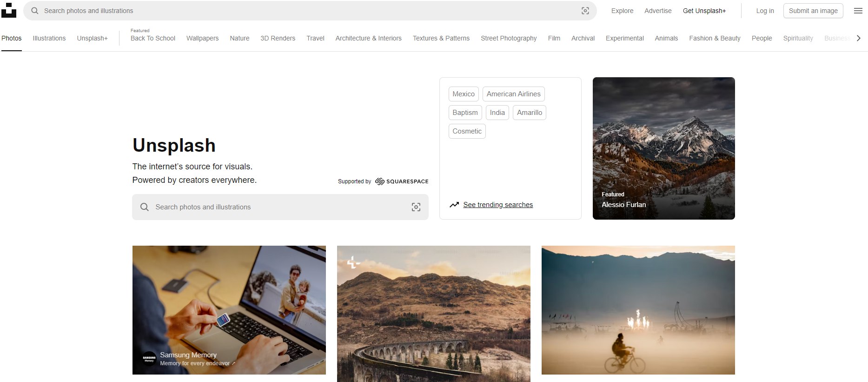The image size is (868, 382).
Task: Open visual search icon in top search bar
Action: [x=585, y=11]
